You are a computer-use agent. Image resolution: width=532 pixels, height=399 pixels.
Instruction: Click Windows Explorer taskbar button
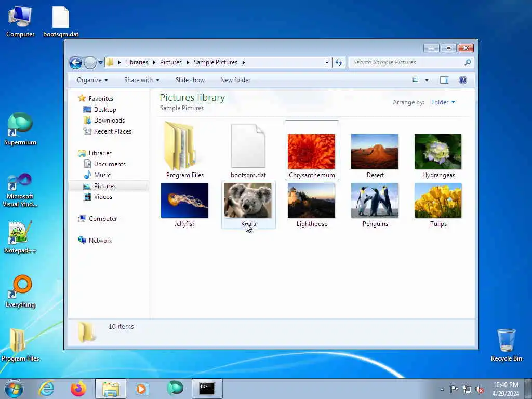[x=111, y=389]
